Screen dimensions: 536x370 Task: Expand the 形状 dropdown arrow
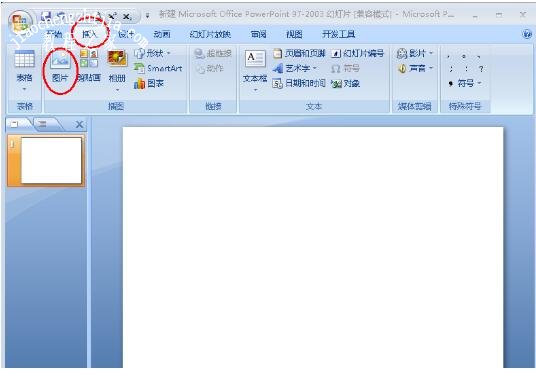click(x=168, y=53)
